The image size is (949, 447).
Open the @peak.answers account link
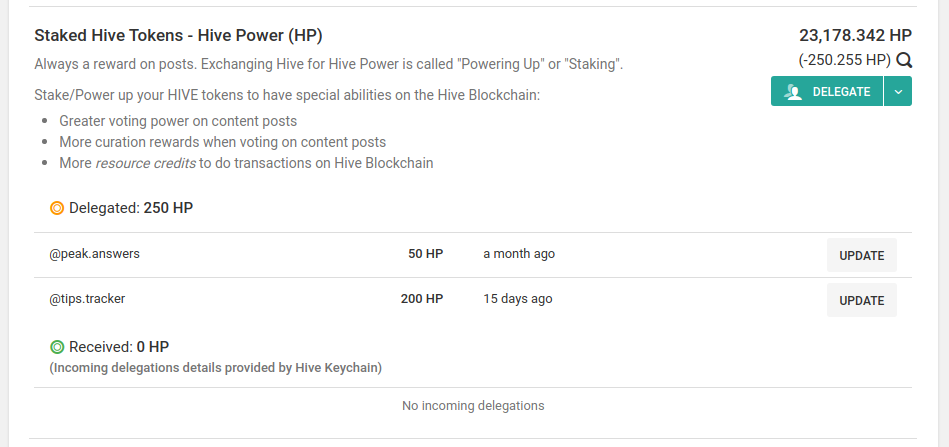pos(94,254)
